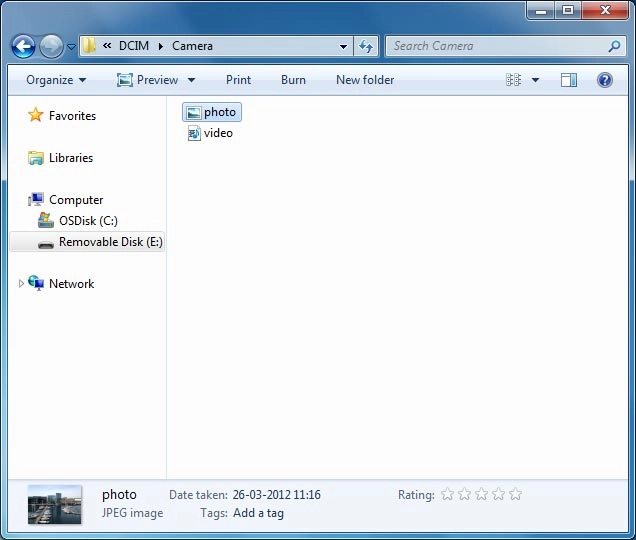636x540 pixels.
Task: Click Burn in the toolbar
Action: (x=293, y=80)
